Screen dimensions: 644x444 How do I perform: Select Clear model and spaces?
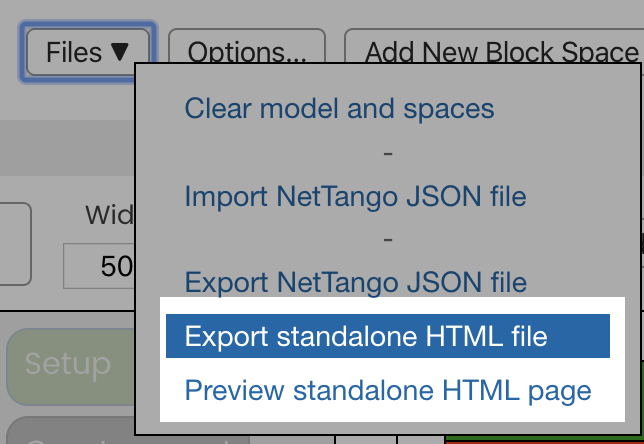click(339, 108)
